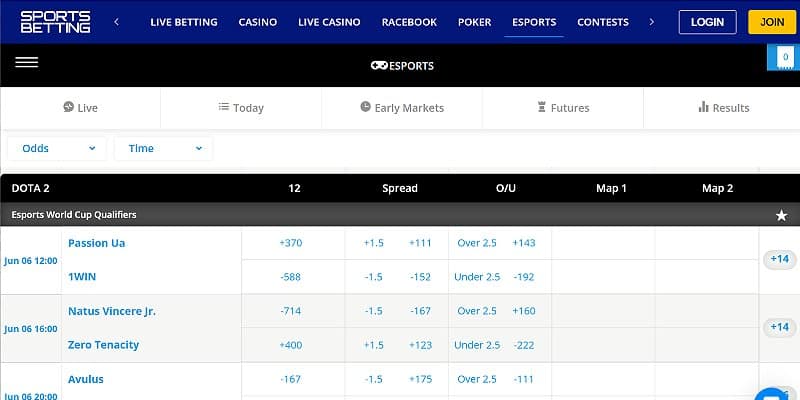Screen dimensions: 800x400
Task: Click the yellow Join button
Action: click(x=771, y=22)
